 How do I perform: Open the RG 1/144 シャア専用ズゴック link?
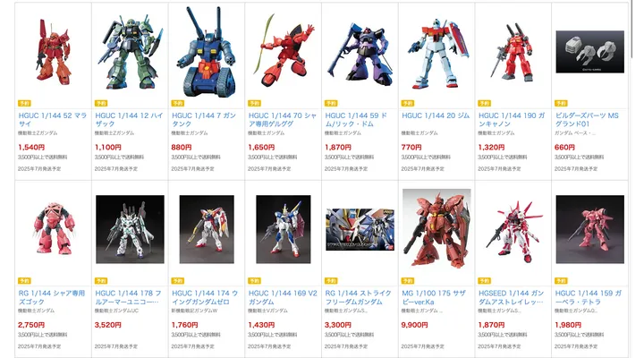coord(52,297)
